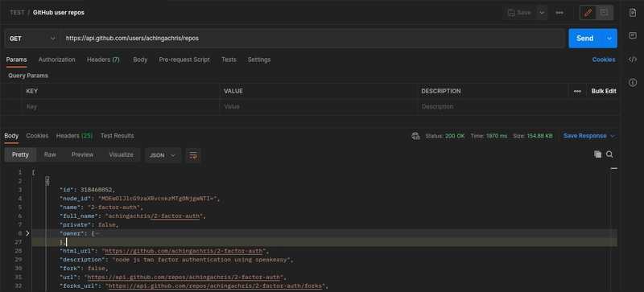This screenshot has height=292, width=644.
Task: Click the response vertical scrollbar
Action: tap(613, 230)
